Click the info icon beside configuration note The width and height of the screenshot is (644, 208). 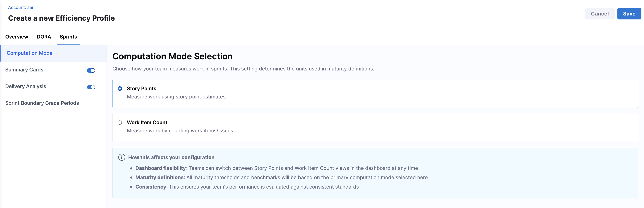[121, 157]
